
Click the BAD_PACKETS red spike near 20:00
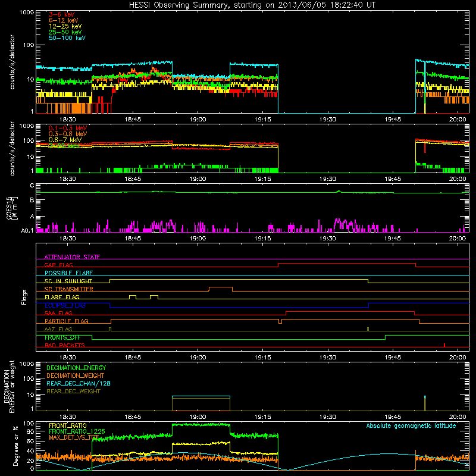444,345
